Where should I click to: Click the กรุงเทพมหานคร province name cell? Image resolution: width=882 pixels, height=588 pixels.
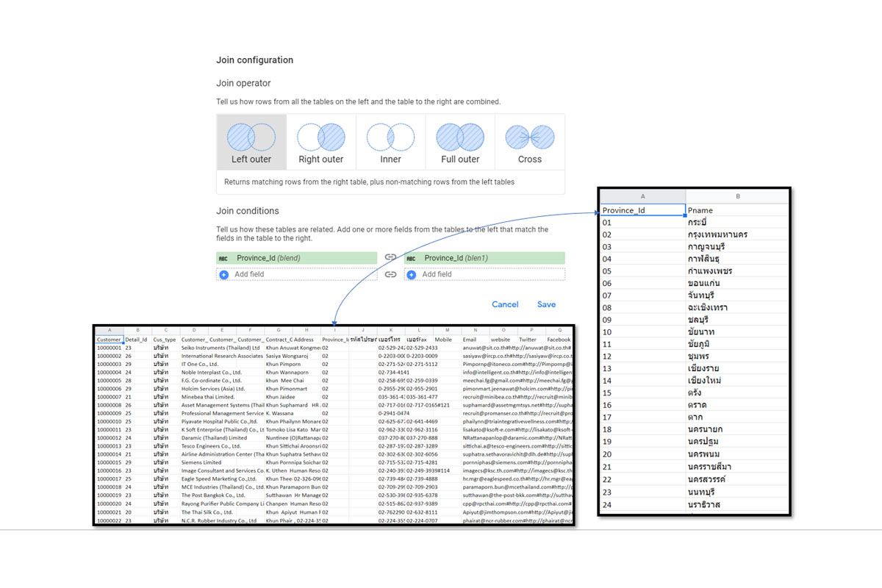tap(737, 234)
